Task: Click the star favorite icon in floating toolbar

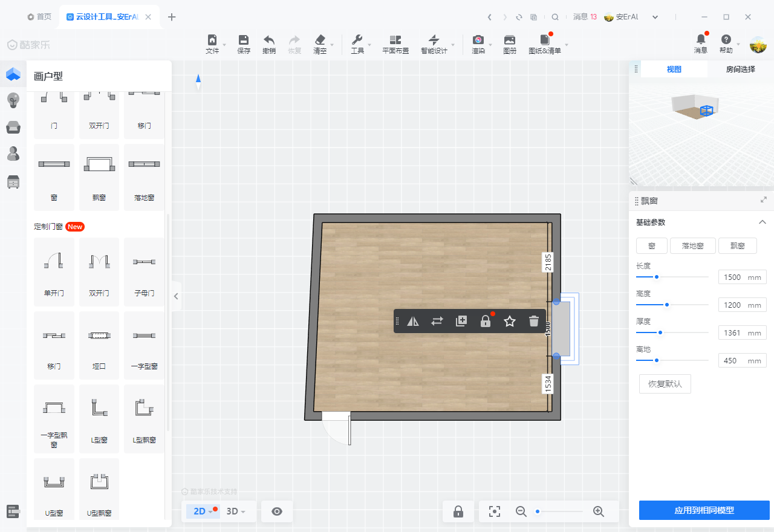Action: (510, 322)
